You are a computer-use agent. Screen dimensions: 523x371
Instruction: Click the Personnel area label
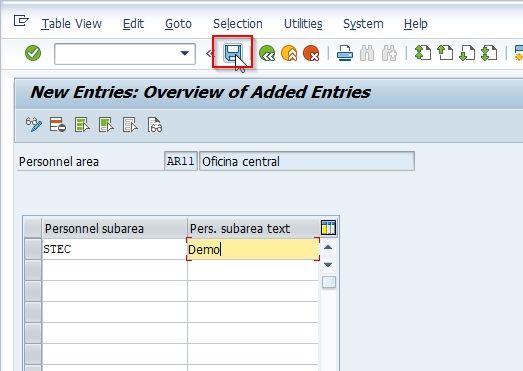pos(59,162)
